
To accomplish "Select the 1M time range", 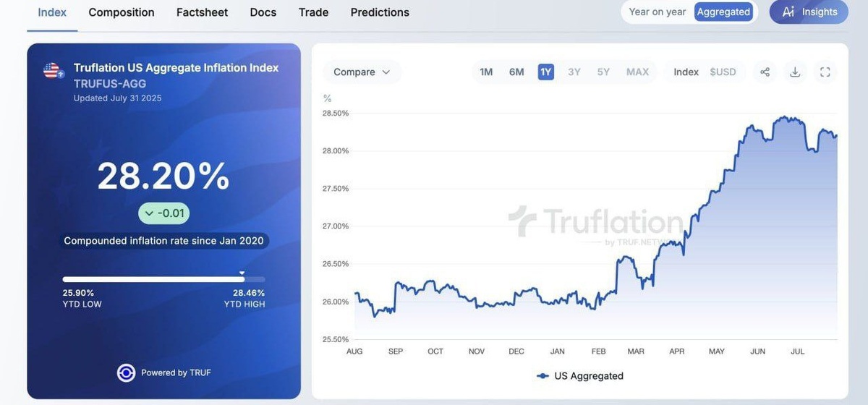I will point(486,72).
